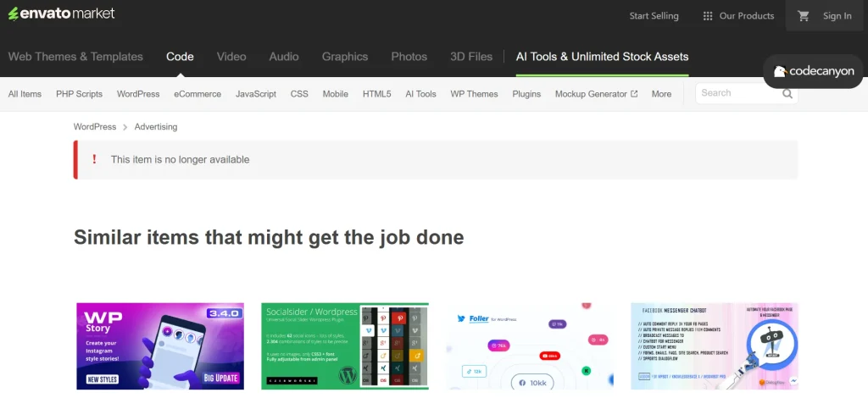Switch to the Audio tab
This screenshot has width=868, height=398.
tap(284, 57)
